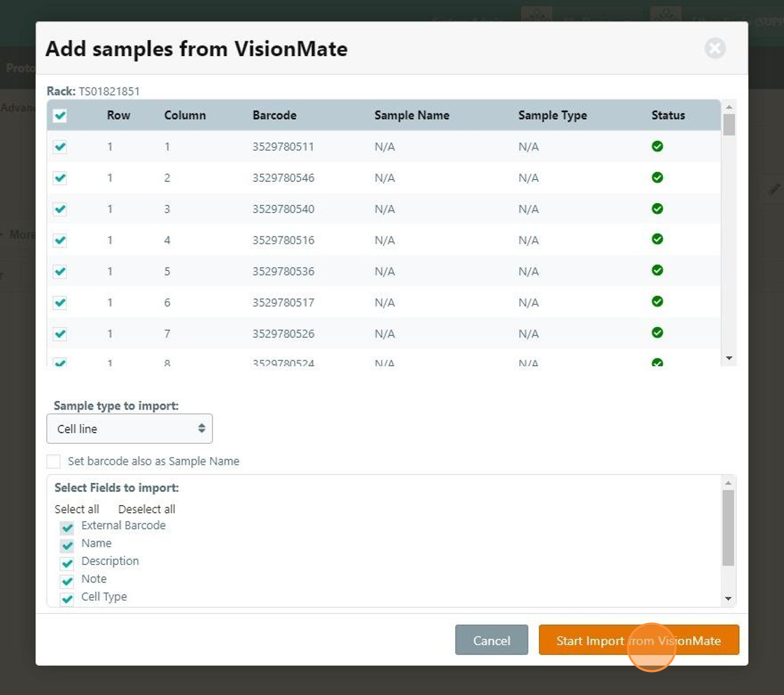Click the Row column header

(118, 115)
